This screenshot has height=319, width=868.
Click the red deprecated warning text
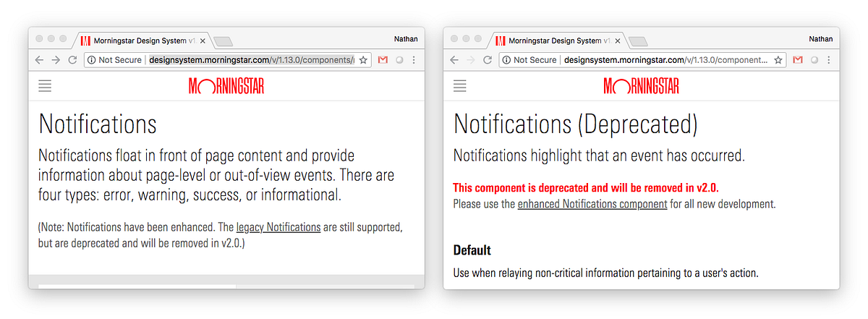(x=586, y=187)
